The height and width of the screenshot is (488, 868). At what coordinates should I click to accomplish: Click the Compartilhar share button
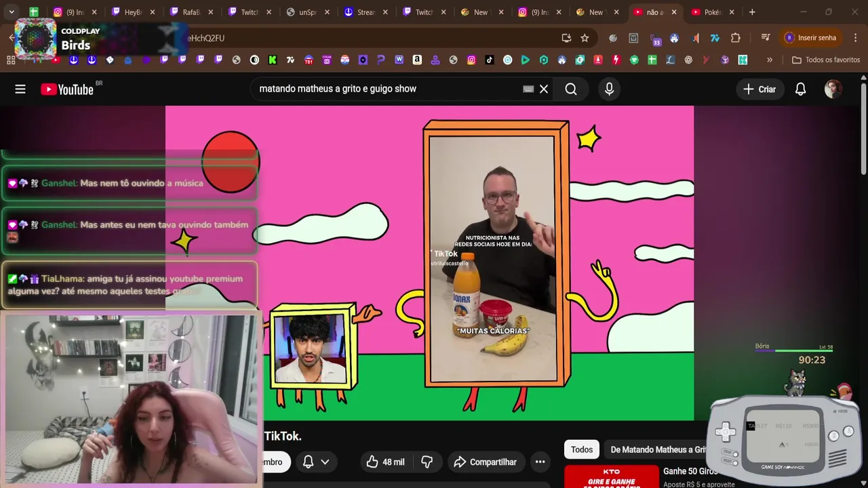[x=486, y=462]
